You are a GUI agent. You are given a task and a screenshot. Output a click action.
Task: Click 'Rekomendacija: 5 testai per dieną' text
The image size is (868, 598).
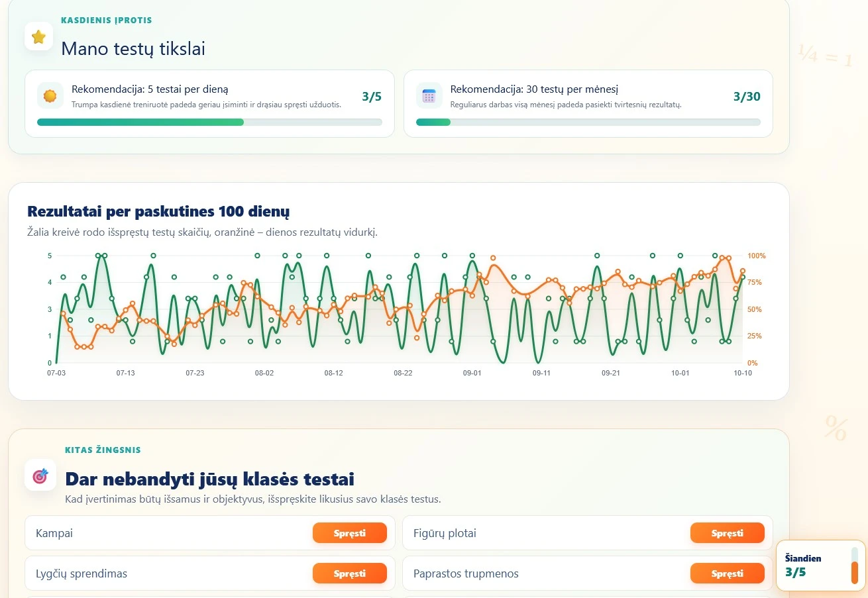coord(150,89)
